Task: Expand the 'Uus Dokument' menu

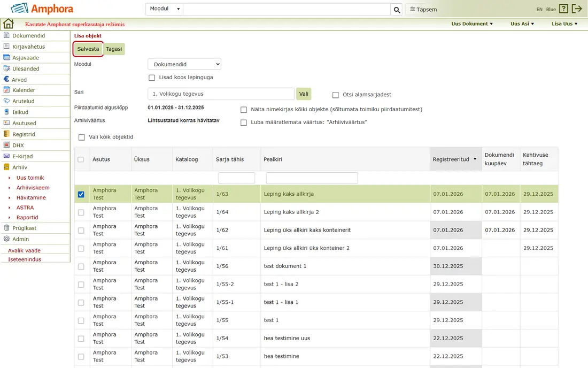Action: [472, 24]
